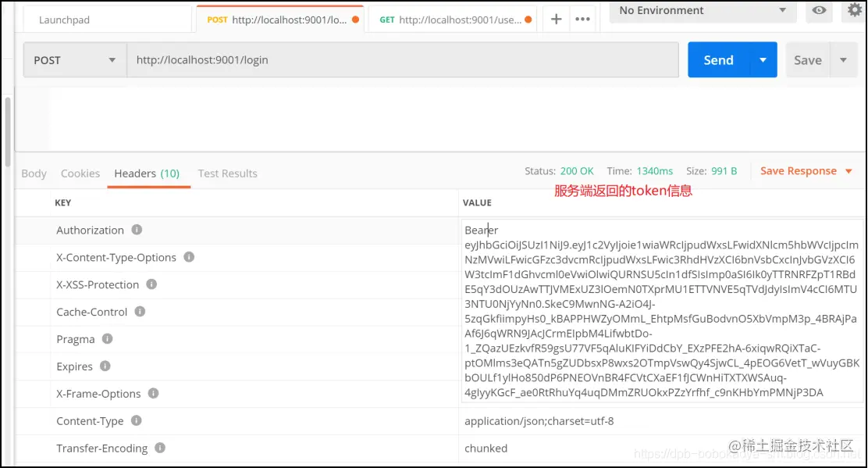
Task: Click the 991 B response size
Action: pos(724,171)
